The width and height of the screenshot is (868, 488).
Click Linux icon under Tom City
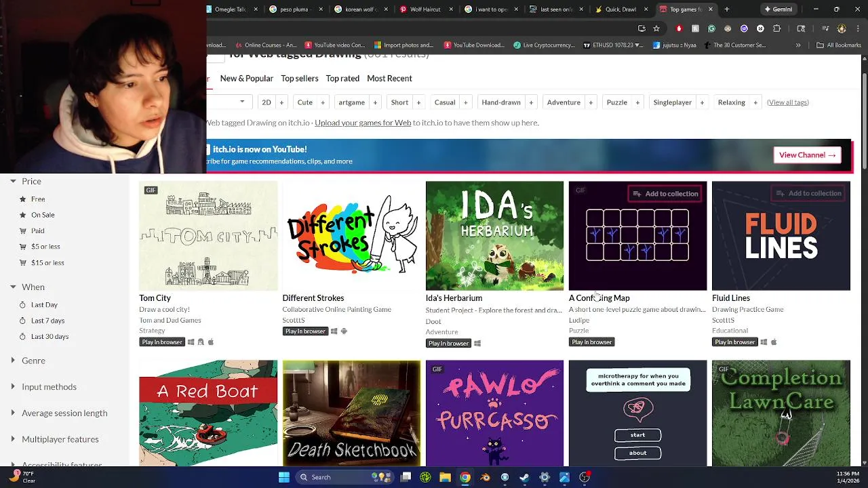(201, 342)
